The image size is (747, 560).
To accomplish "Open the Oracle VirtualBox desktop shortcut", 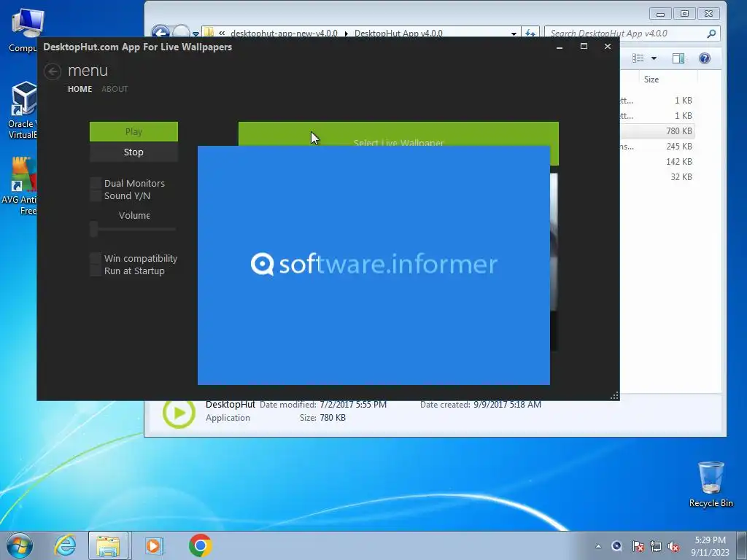I will pyautogui.click(x=23, y=111).
